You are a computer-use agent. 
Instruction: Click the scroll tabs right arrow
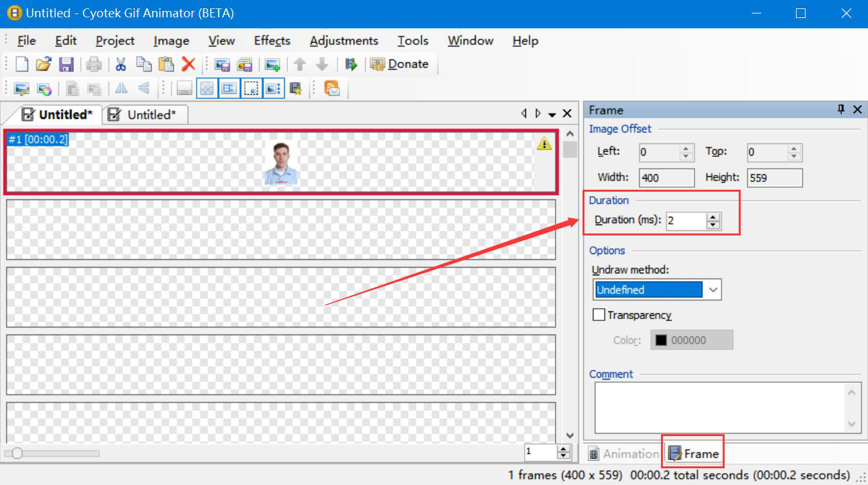point(538,114)
